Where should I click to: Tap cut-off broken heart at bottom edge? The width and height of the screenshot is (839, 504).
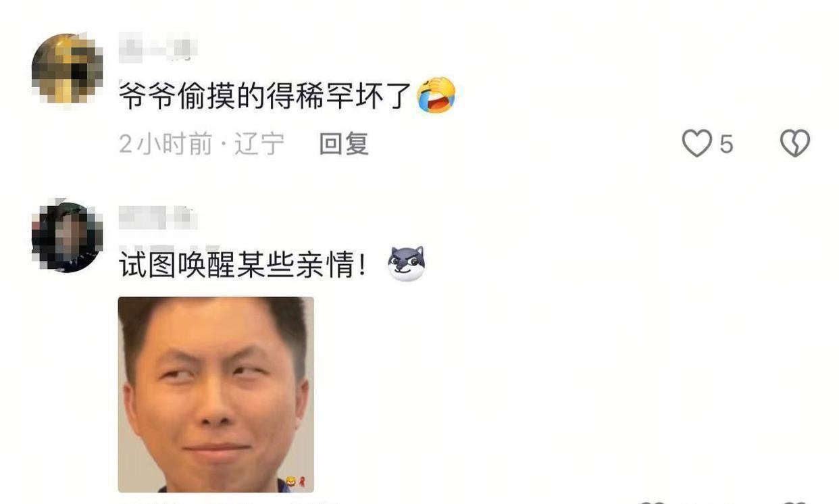(x=795, y=502)
